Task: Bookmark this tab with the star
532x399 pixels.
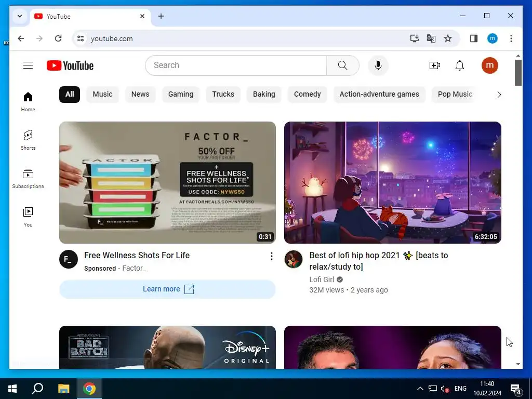Action: click(448, 38)
